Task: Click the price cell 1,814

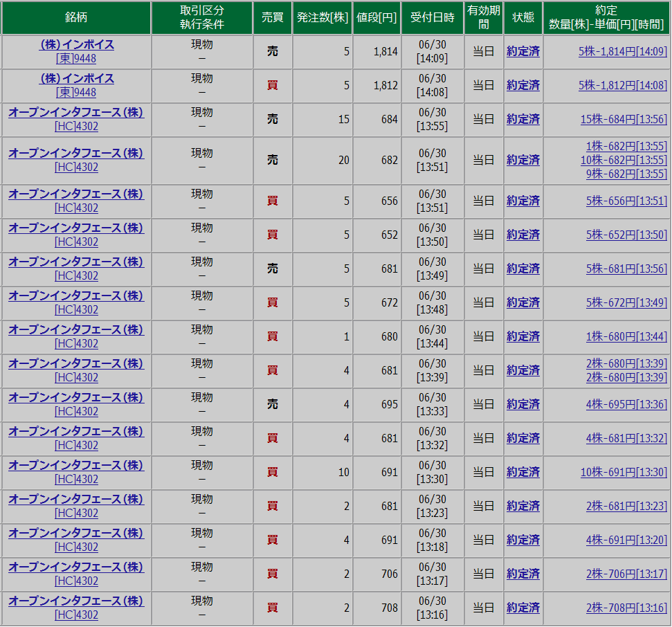Action: 376,51
